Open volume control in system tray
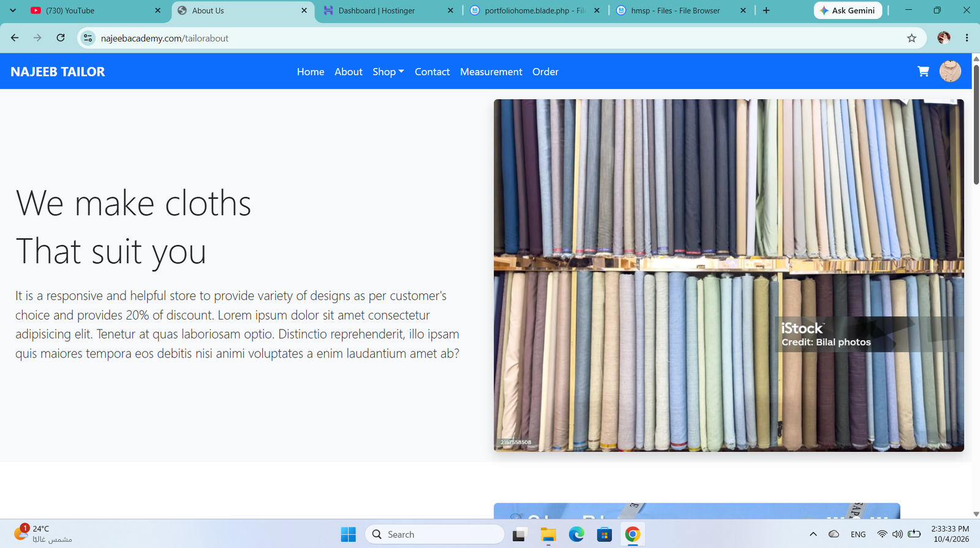 tap(897, 535)
